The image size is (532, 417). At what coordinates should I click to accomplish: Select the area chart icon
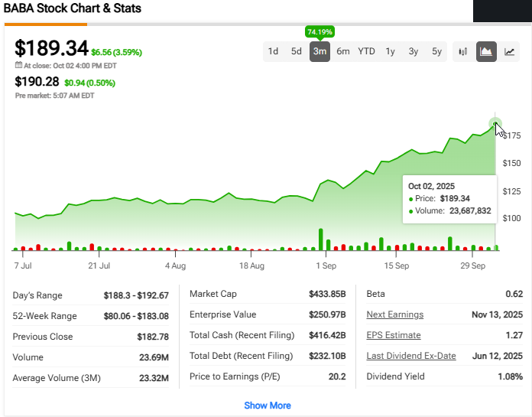[x=486, y=52]
